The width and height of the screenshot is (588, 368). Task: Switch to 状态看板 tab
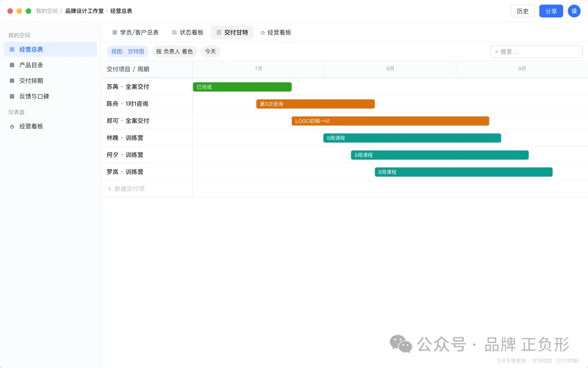(x=187, y=32)
